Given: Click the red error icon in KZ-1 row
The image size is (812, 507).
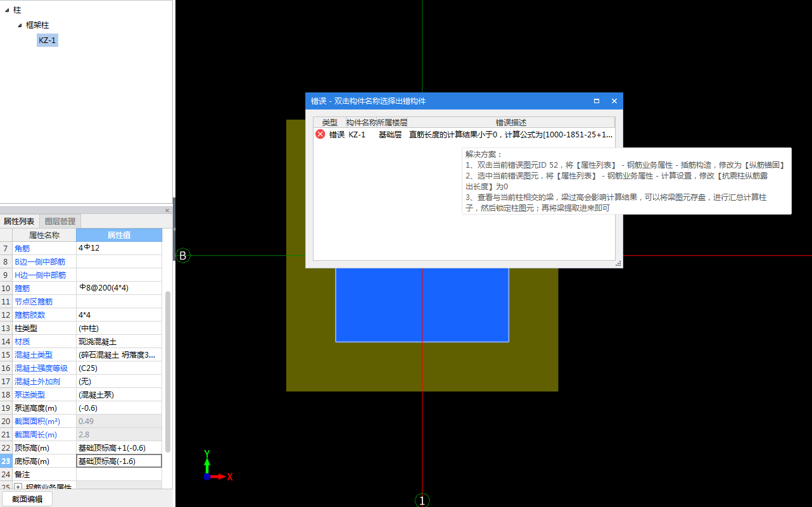Looking at the screenshot, I should click(x=320, y=134).
